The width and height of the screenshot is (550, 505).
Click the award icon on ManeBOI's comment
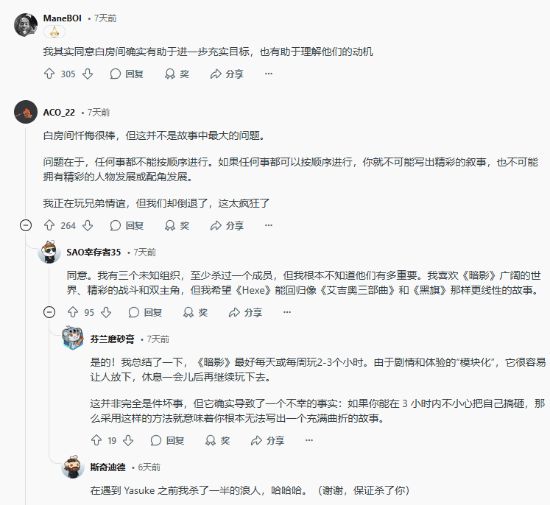[170, 74]
